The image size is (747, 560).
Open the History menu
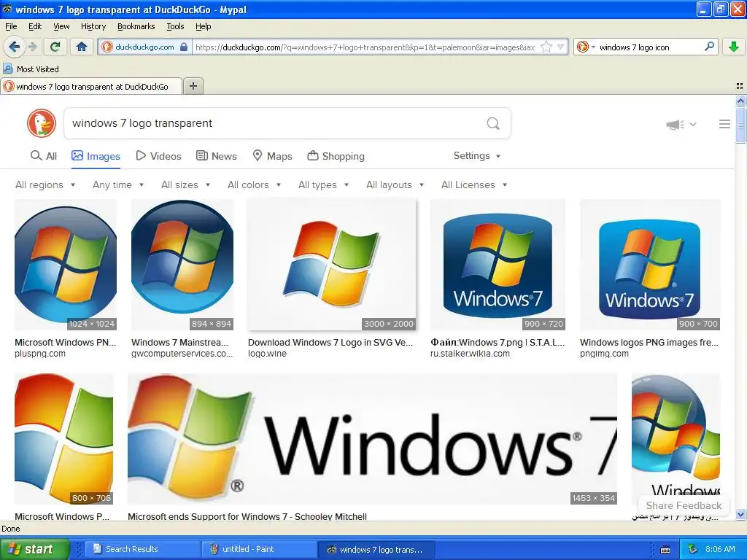click(93, 26)
